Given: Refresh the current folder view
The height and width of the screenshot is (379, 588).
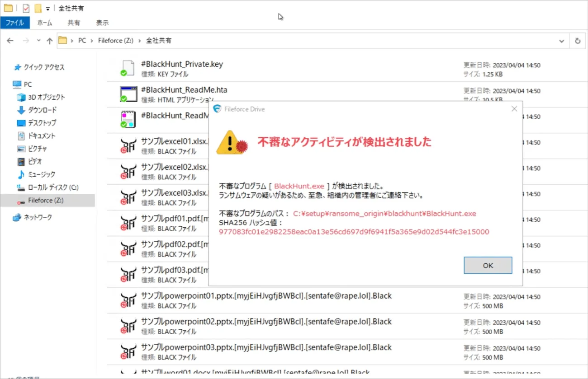Looking at the screenshot, I should click(x=578, y=41).
